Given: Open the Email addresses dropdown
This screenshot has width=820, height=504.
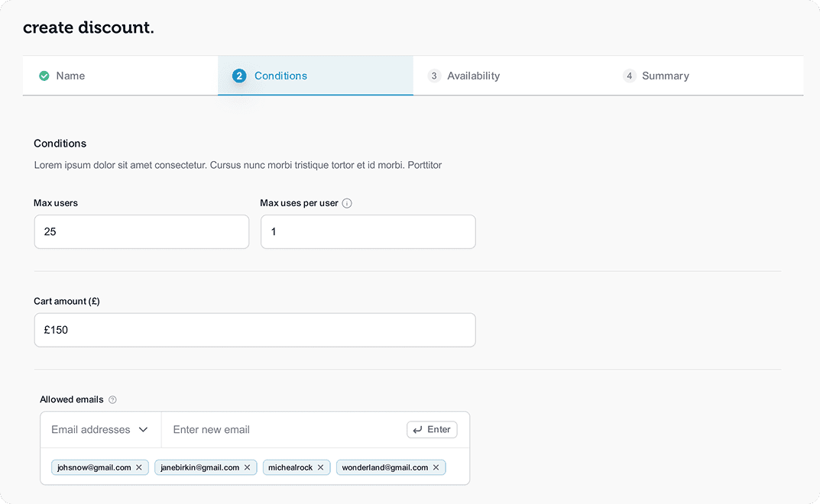Looking at the screenshot, I should point(100,430).
